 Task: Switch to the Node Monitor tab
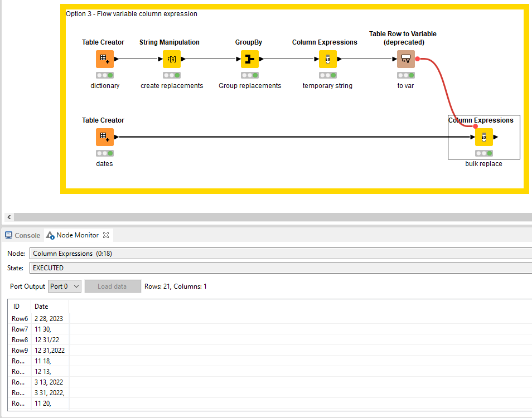pos(78,235)
